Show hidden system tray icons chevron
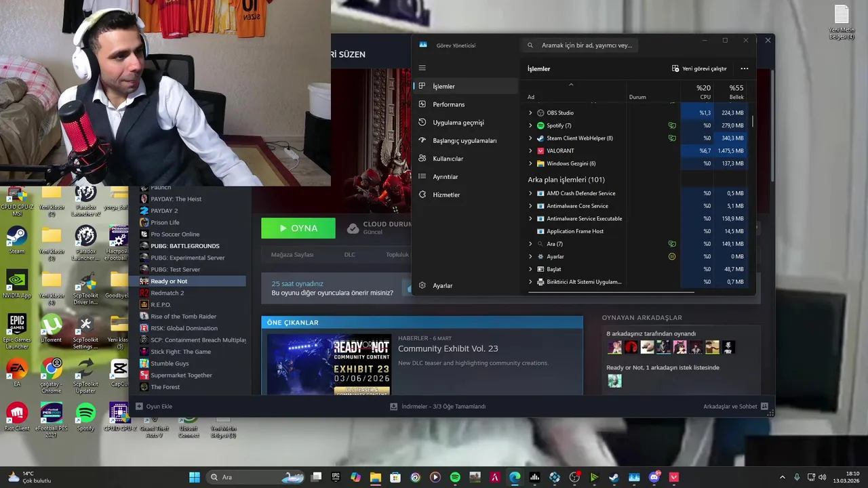868x488 pixels. coord(782,477)
